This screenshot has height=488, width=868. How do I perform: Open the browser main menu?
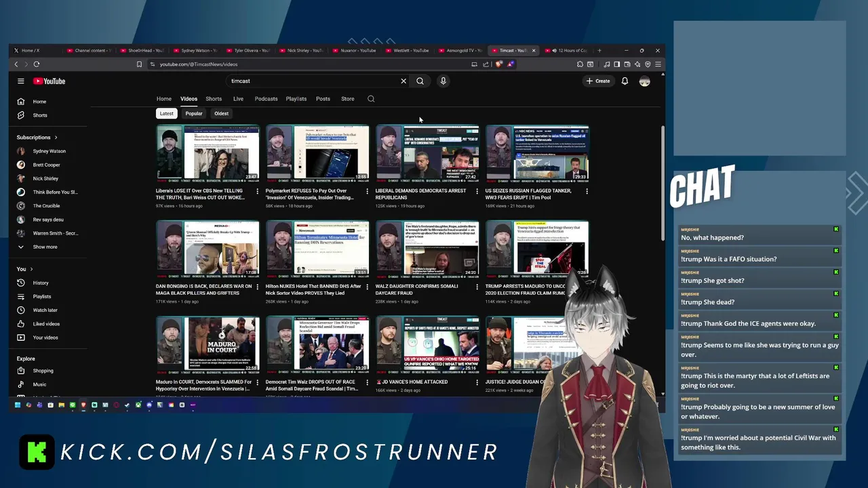tap(658, 64)
